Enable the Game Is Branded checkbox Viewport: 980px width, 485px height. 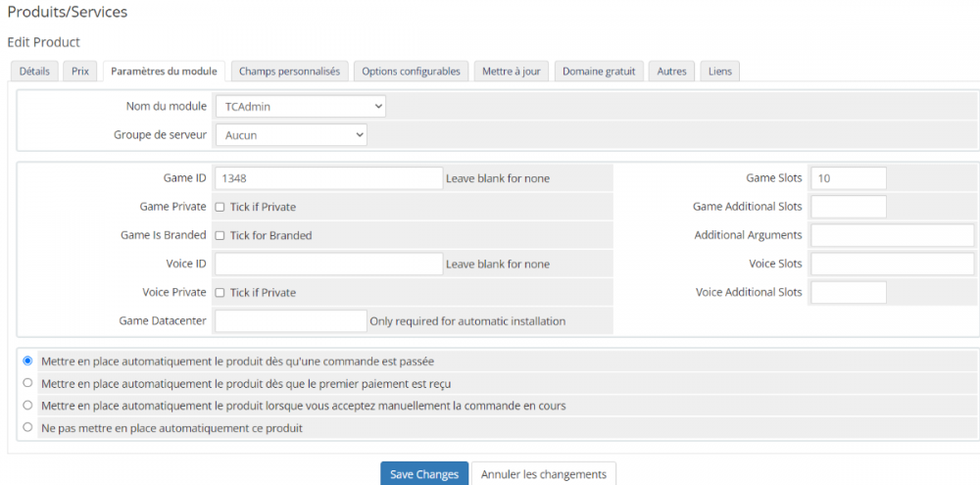pyautogui.click(x=220, y=235)
